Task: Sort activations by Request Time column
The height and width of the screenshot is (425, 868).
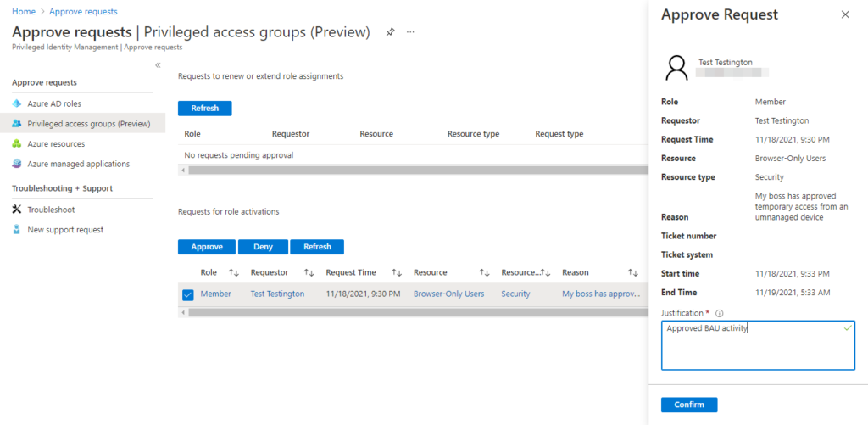Action: (x=397, y=272)
